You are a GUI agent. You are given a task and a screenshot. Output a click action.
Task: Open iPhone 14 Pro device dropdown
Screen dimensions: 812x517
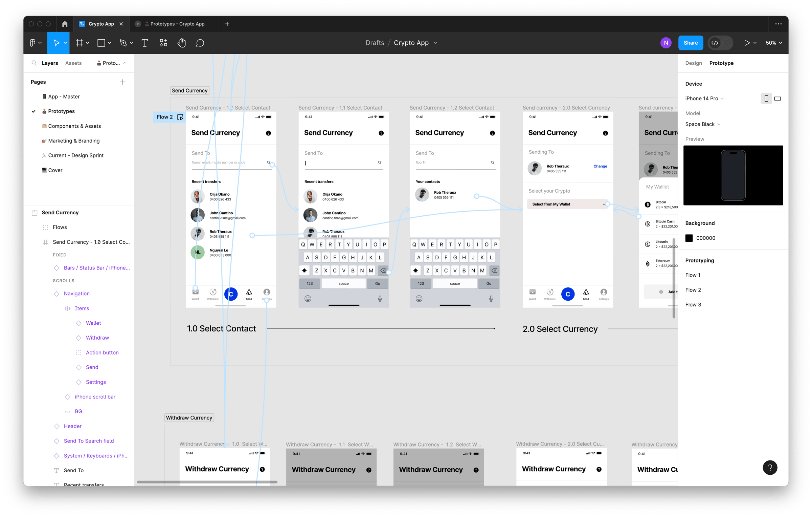[704, 99]
